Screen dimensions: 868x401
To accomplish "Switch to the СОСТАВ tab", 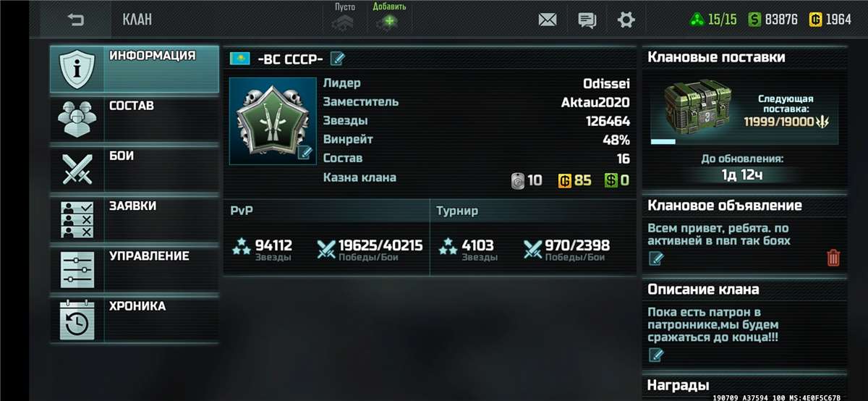I will click(x=135, y=119).
